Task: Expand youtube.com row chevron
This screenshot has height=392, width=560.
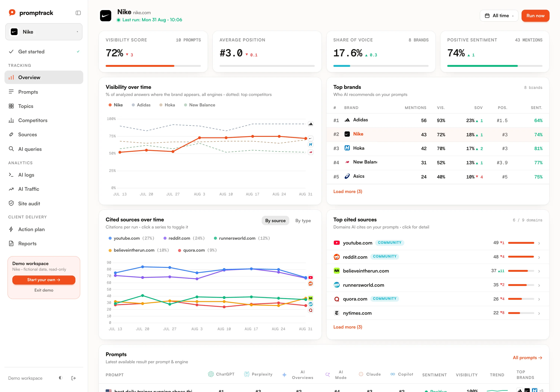Action: coord(539,243)
